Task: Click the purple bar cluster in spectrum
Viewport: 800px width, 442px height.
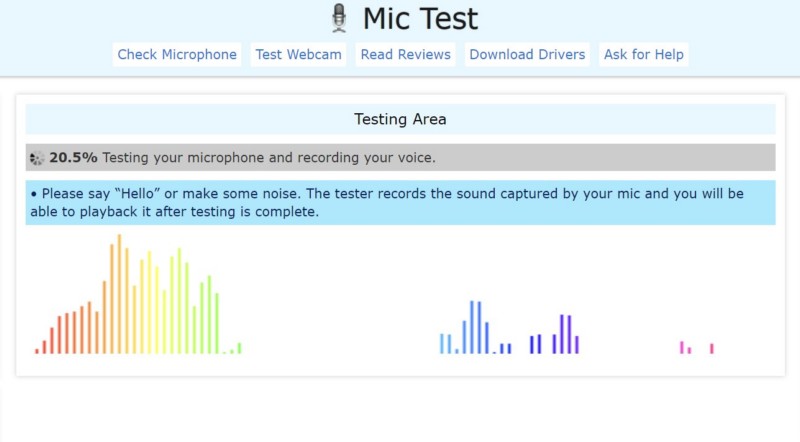Action: (567, 335)
